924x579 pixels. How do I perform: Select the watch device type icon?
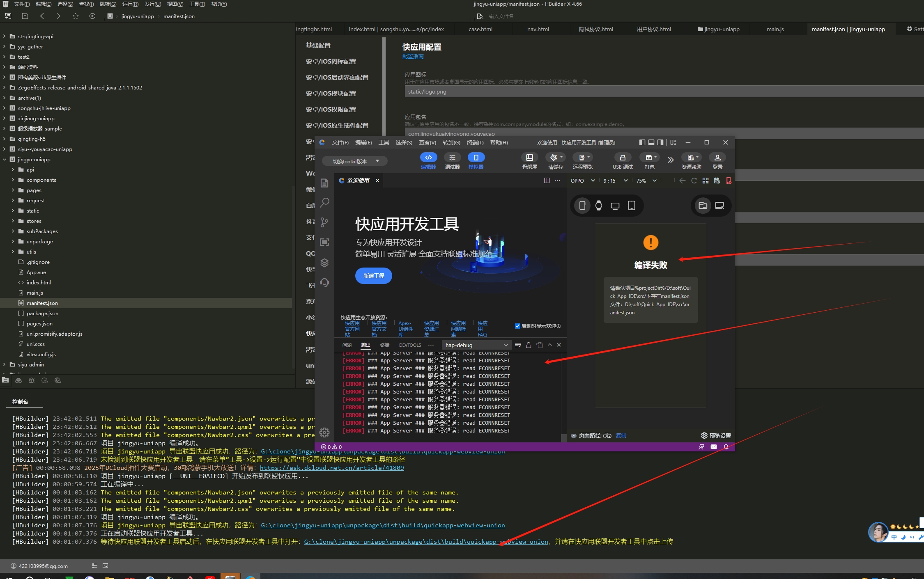(x=598, y=206)
